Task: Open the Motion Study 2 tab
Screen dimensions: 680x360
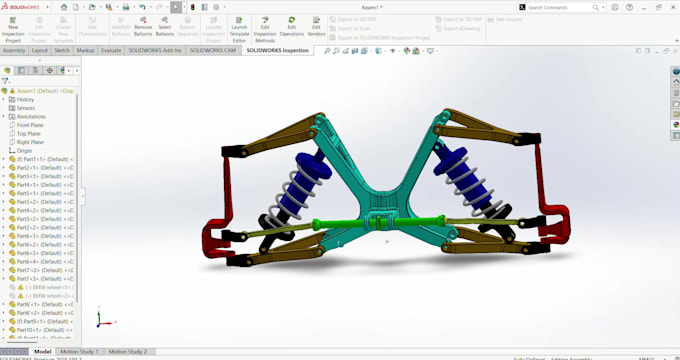Action: 128,351
